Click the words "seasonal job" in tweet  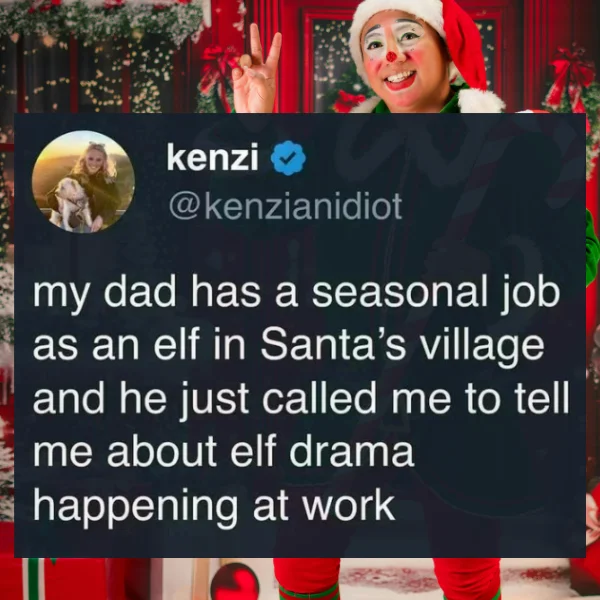436,295
